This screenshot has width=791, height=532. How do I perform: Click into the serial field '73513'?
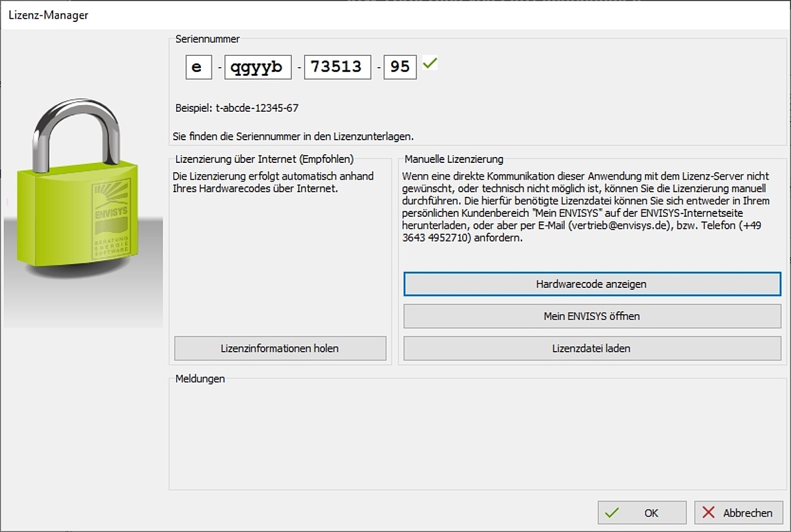click(x=337, y=67)
